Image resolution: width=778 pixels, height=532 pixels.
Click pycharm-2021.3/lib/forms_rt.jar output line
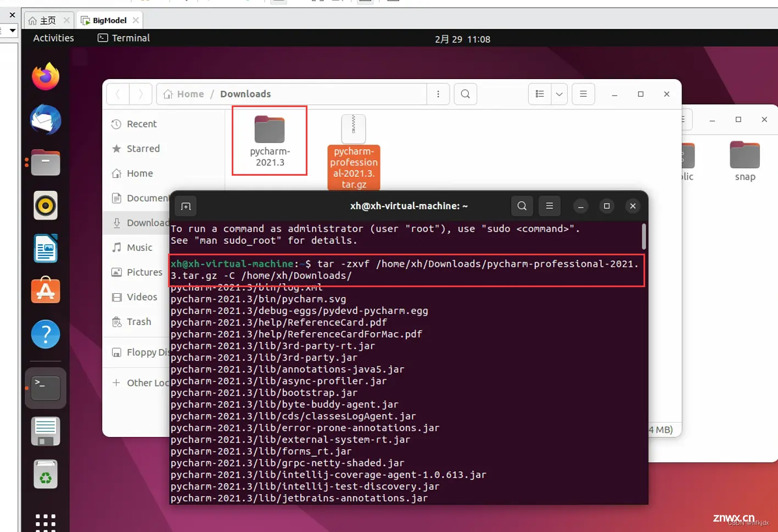(261, 451)
